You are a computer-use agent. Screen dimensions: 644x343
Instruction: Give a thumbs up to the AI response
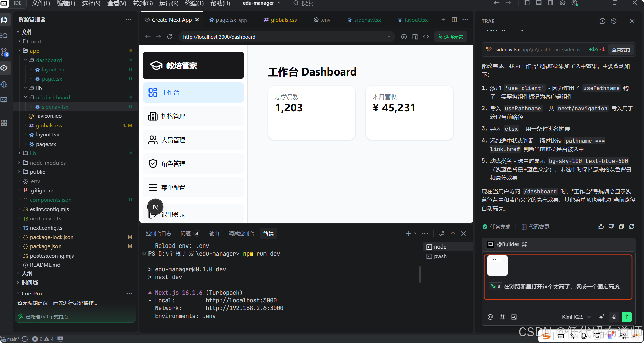(x=601, y=227)
